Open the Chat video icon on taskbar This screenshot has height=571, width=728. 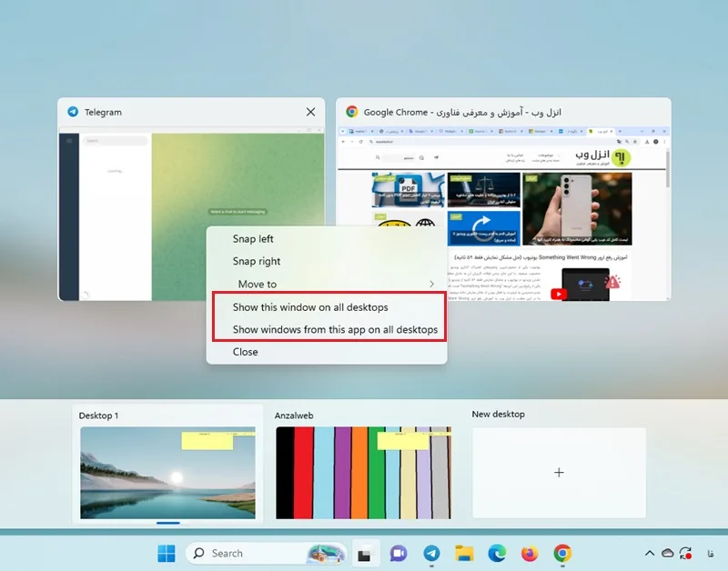(x=399, y=554)
